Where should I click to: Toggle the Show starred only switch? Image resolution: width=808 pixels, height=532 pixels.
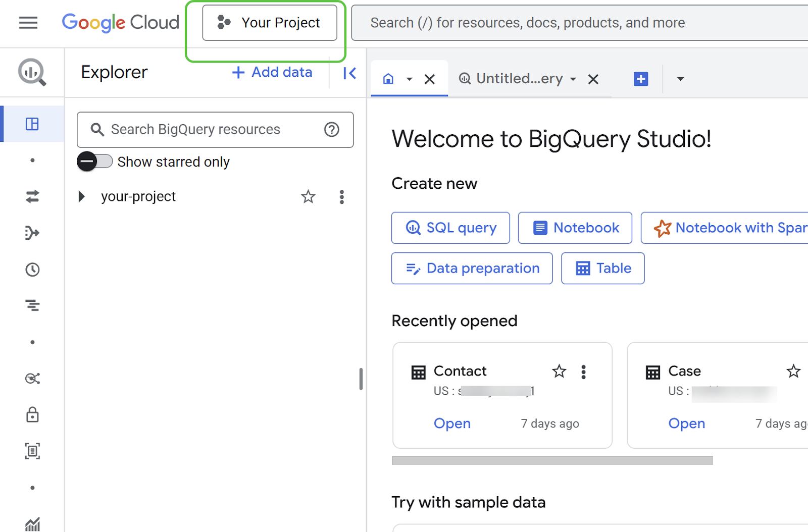[95, 162]
